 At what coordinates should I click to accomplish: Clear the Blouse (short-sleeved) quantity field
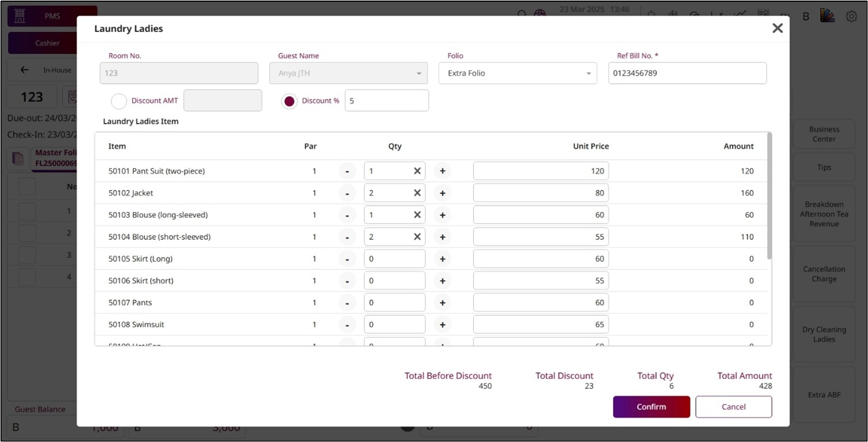pos(417,237)
